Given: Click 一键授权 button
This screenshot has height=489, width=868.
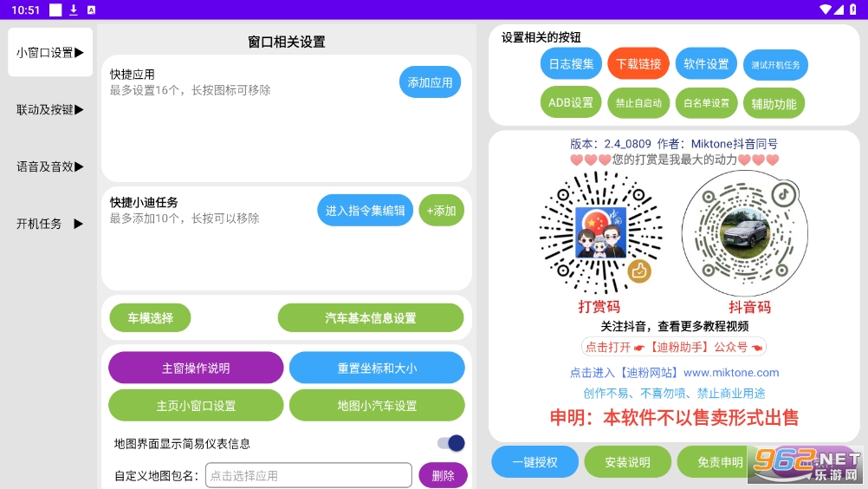Looking at the screenshot, I should tap(534, 462).
